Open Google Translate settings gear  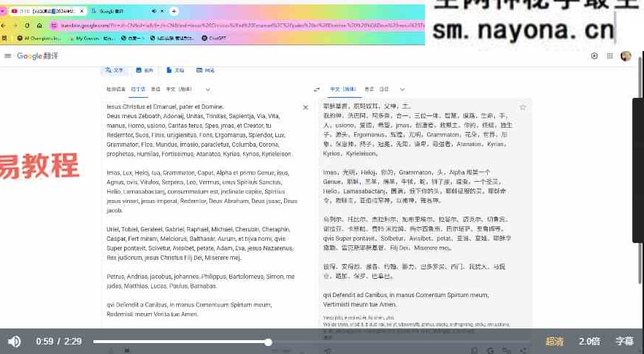(594, 56)
